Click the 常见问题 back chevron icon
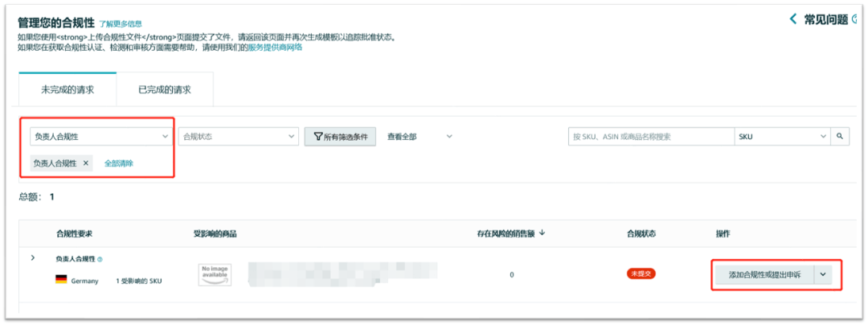Screen dimensions: 868x325 point(793,19)
